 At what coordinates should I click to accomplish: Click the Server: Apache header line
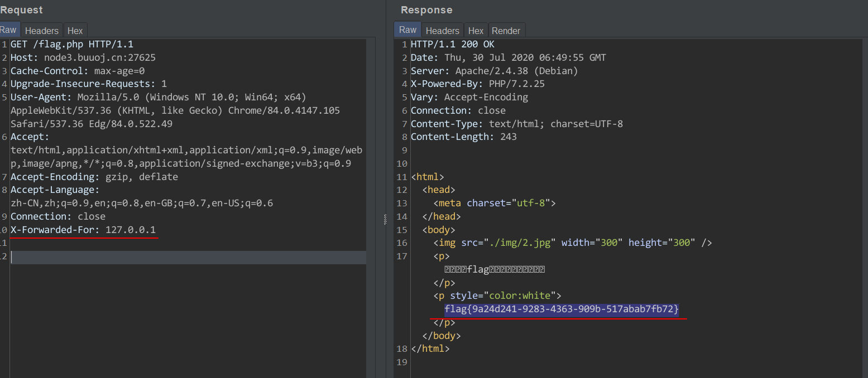(494, 71)
